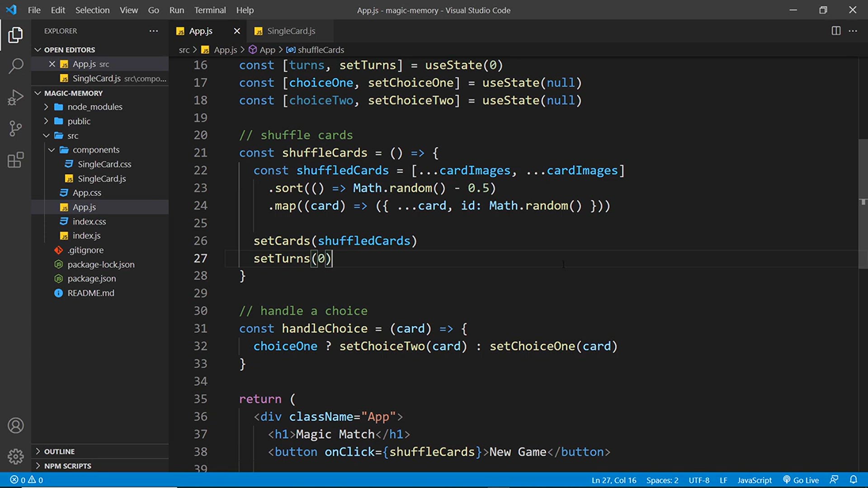This screenshot has height=488, width=868.
Task: Change LF end of line sequence
Action: [723, 480]
